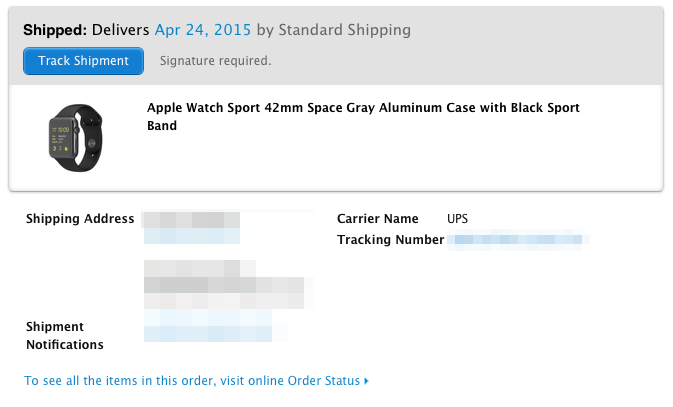Click the Tracking Number label
673x407 pixels.
click(x=390, y=240)
